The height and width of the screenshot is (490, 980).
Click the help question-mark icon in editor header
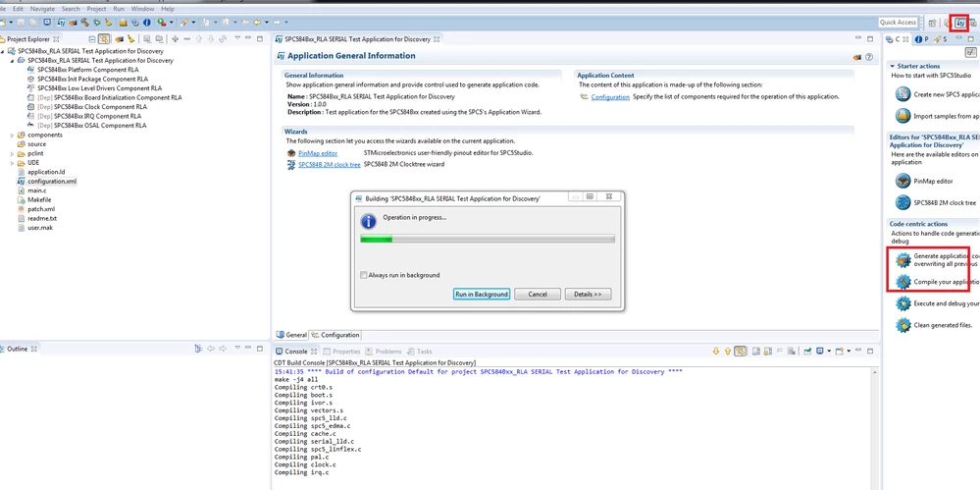(x=869, y=57)
